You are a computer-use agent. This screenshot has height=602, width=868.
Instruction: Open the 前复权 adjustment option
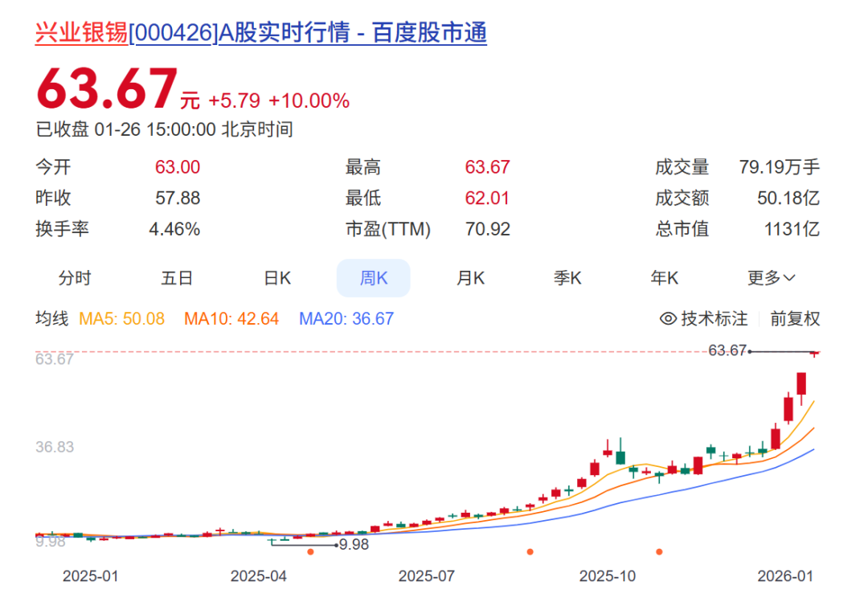coord(795,318)
